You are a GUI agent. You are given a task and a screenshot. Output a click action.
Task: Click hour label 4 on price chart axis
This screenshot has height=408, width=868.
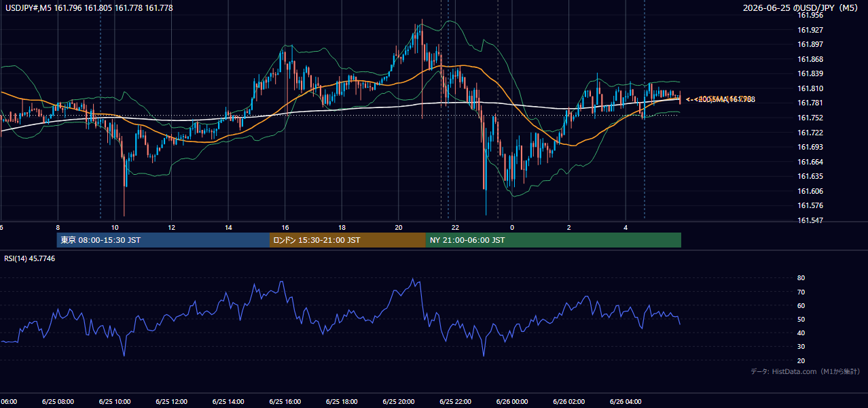pos(626,227)
